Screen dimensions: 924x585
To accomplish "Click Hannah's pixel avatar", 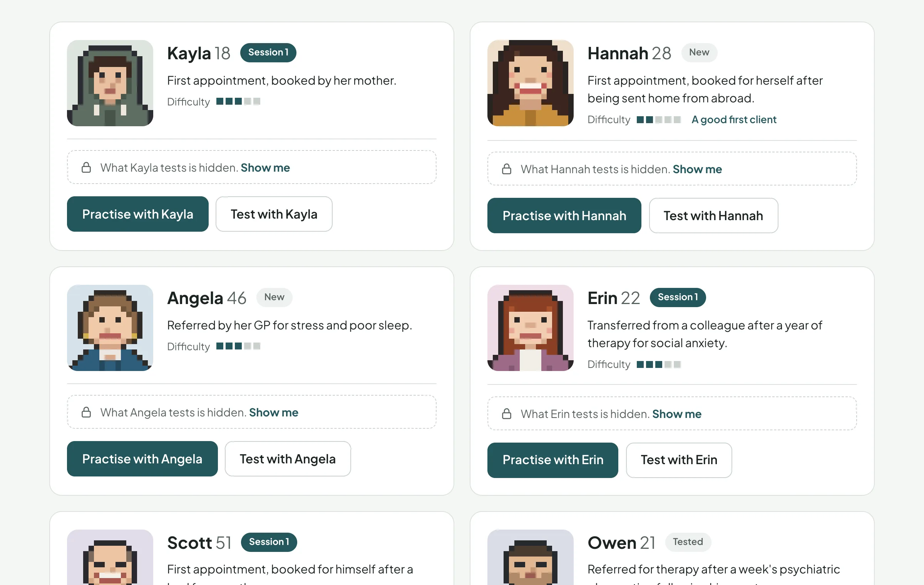I will click(x=531, y=83).
